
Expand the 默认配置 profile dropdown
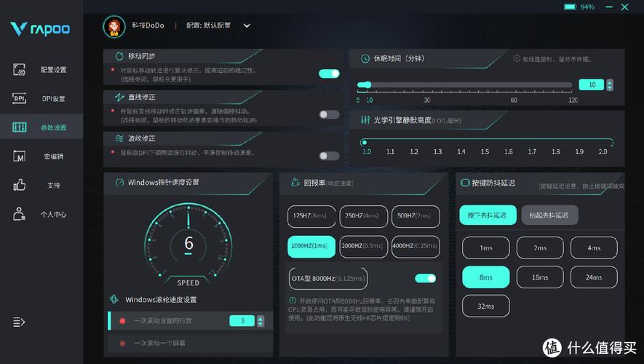[247, 25]
